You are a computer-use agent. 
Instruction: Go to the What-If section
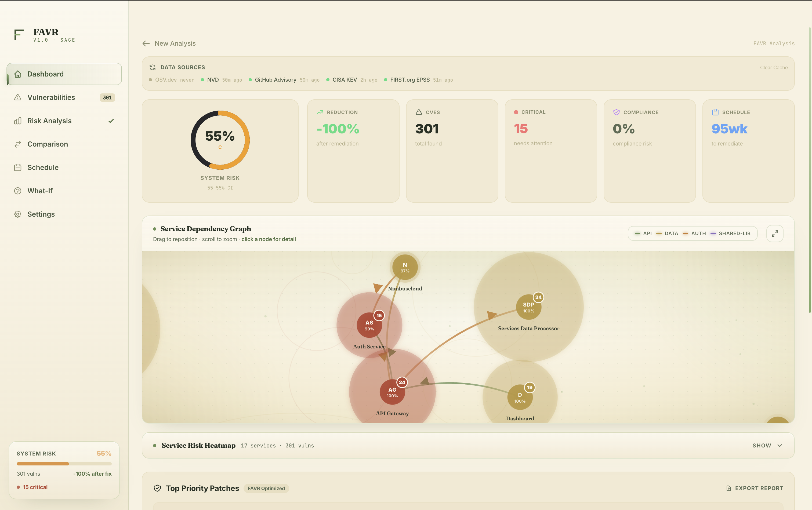[40, 191]
